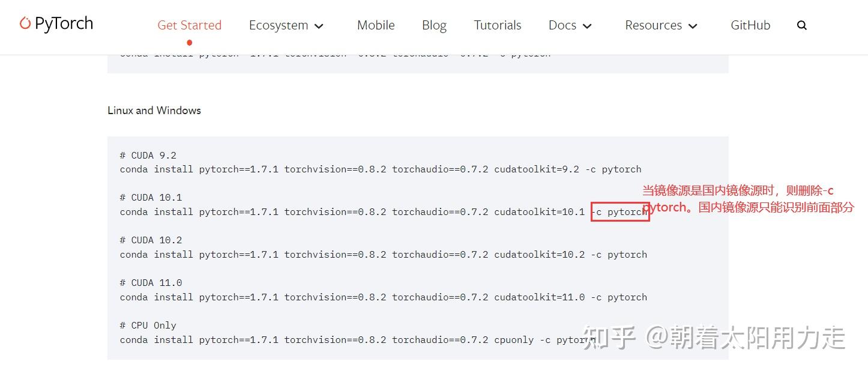
Task: Open the GitHub link
Action: [750, 25]
